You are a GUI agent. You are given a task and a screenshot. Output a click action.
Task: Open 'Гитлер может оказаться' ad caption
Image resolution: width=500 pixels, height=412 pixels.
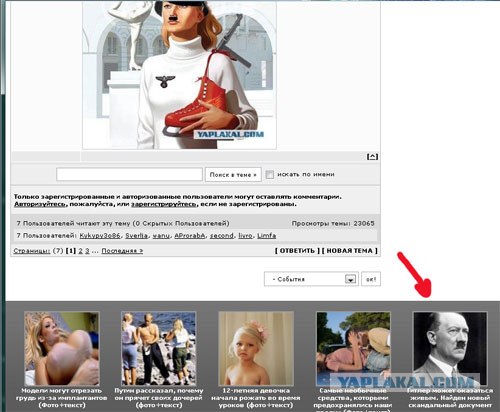tap(450, 398)
